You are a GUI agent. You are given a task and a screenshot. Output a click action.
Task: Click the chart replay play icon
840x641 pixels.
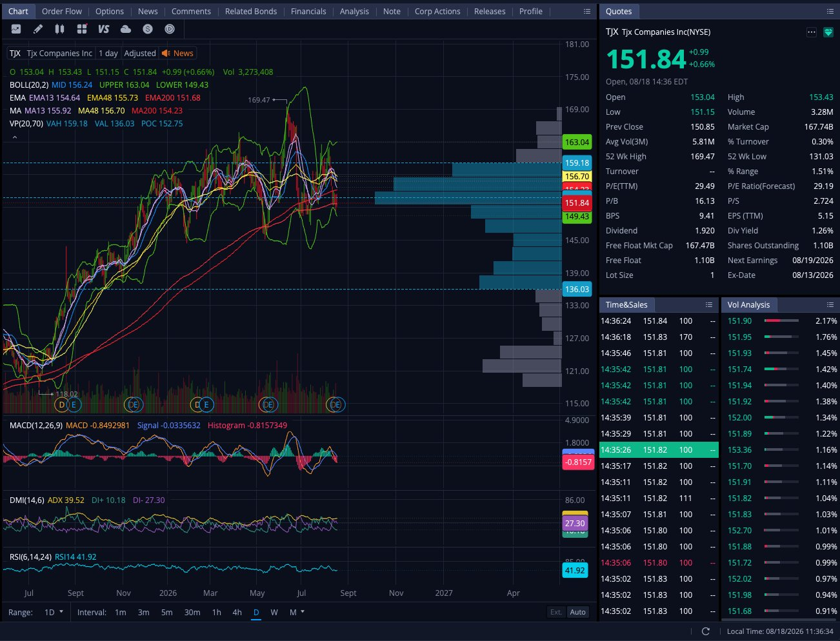click(170, 29)
